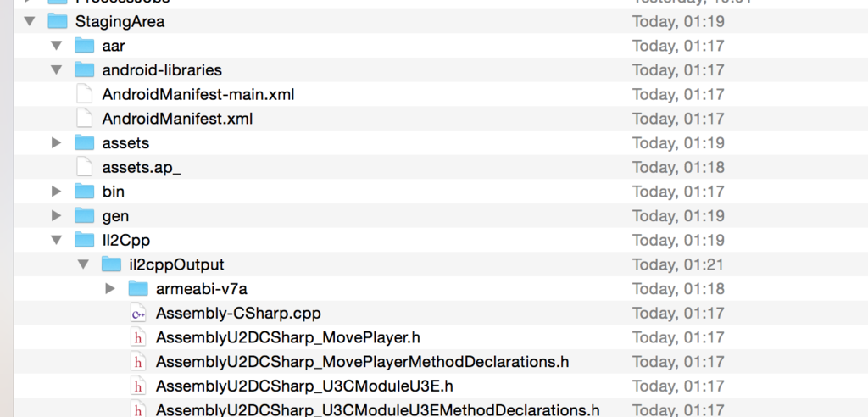Click the aar folder icon
This screenshot has width=868, height=417.
pos(84,46)
